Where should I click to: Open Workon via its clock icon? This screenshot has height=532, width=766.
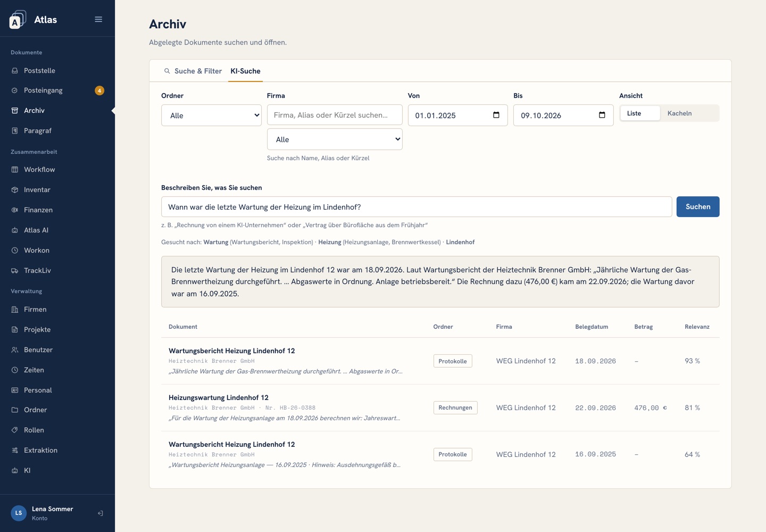(15, 251)
